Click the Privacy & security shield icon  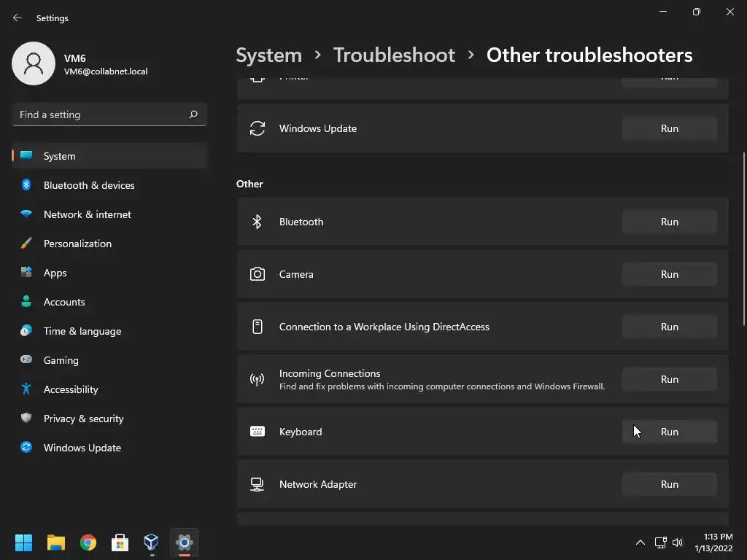tap(26, 418)
